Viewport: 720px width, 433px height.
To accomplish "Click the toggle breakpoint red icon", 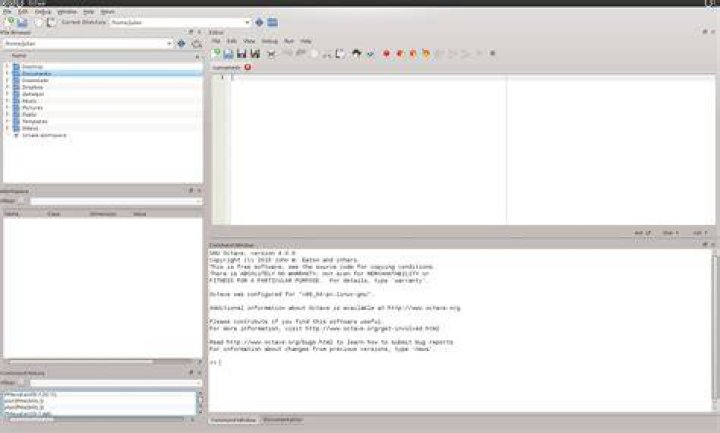I will pos(387,54).
